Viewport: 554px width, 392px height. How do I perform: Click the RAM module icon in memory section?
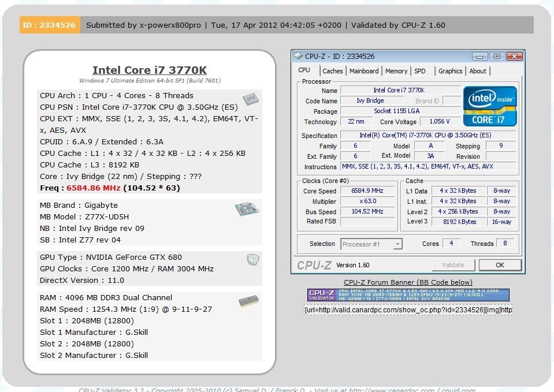point(249,301)
